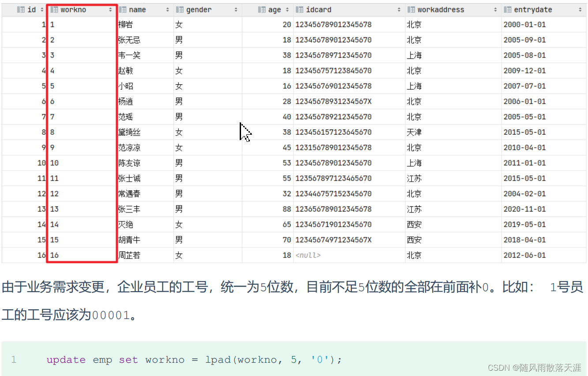Sort by the name column arrows

(x=168, y=10)
